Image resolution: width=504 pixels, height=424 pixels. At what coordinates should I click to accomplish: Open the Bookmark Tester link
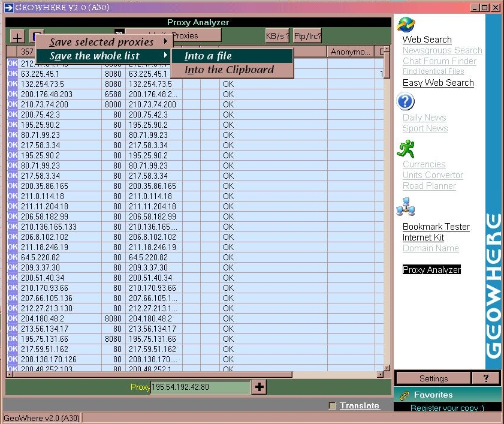coord(436,227)
